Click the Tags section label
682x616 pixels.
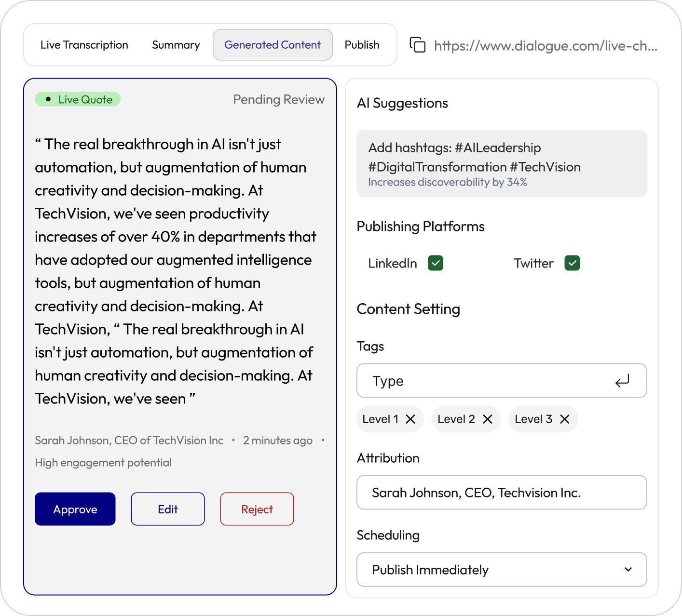pos(370,347)
